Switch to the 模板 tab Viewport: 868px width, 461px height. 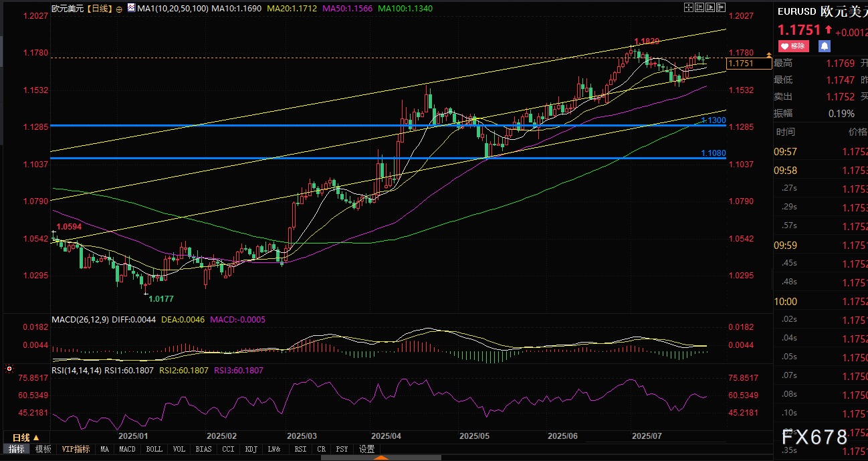(x=43, y=449)
